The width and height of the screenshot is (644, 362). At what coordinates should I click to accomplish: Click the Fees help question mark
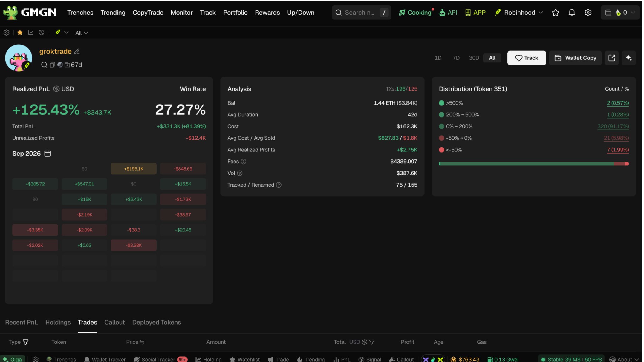coord(244,162)
